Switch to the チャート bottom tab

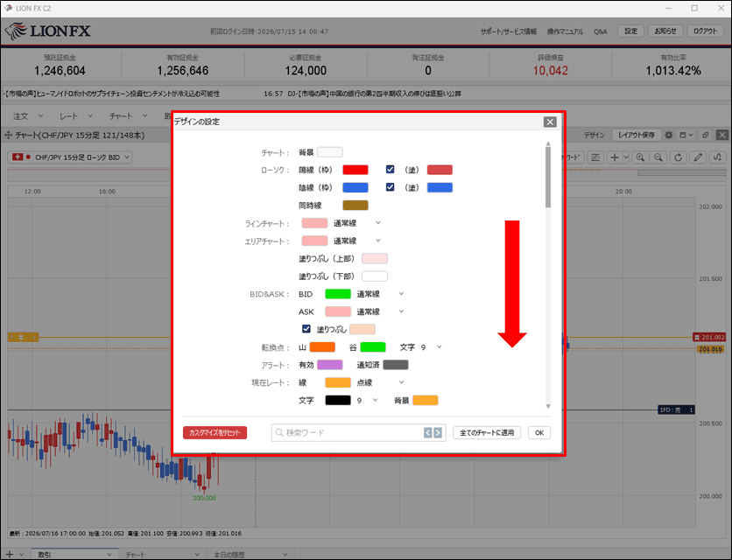point(162,555)
